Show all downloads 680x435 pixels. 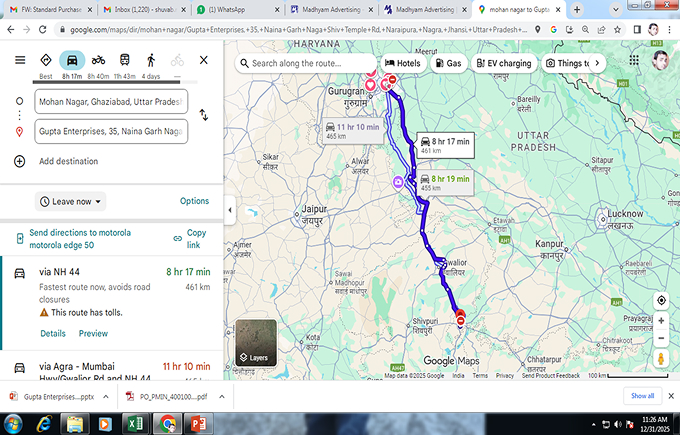coord(642,396)
